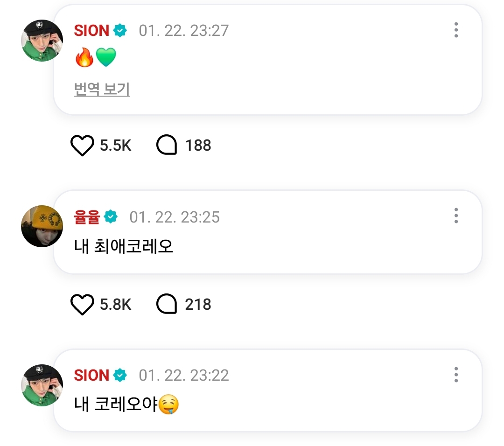Screen dimensions: 504x446
Task: Click verified badge beside SION at 23:22
Action: pos(120,376)
